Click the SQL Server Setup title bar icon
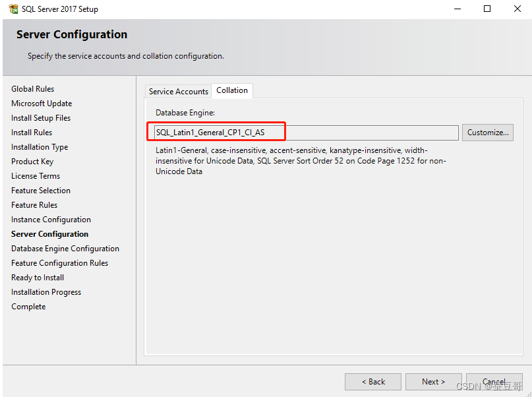The height and width of the screenshot is (397, 532). coord(14,9)
